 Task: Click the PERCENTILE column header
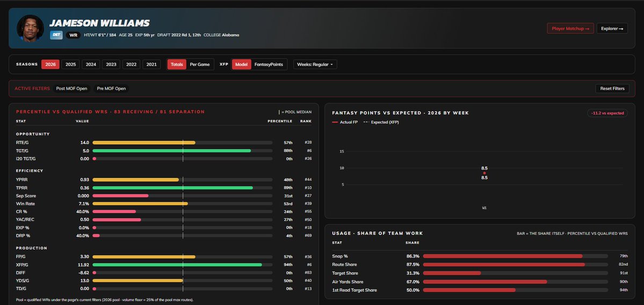click(280, 122)
